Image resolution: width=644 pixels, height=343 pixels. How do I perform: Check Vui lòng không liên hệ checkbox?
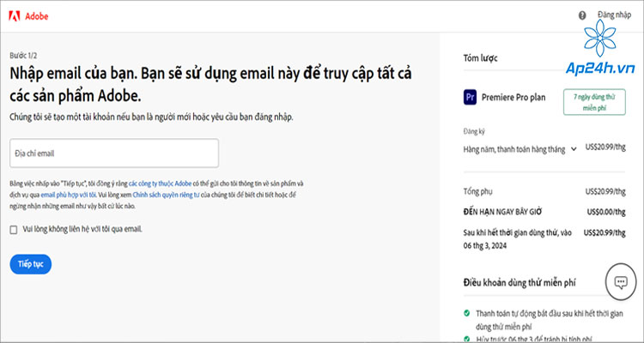14,230
